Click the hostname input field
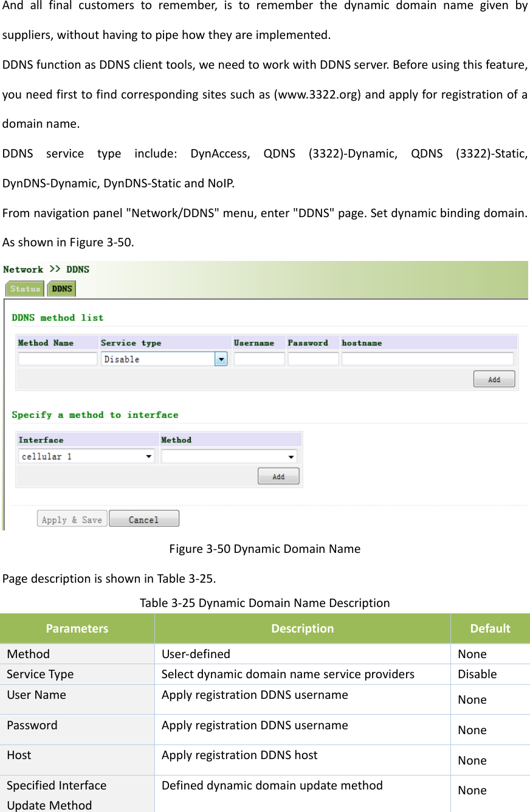Viewport: 530px width, 812px height. (x=427, y=359)
